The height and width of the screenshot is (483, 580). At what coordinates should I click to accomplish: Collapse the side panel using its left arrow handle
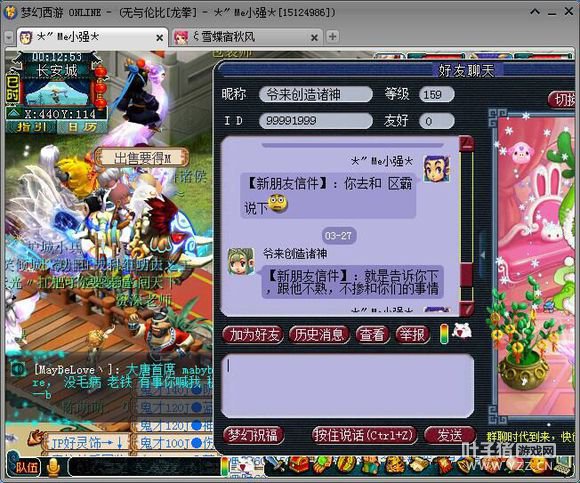483,255
